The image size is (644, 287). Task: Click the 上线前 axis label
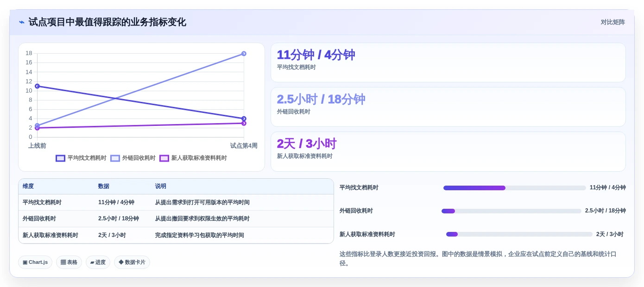pyautogui.click(x=37, y=145)
